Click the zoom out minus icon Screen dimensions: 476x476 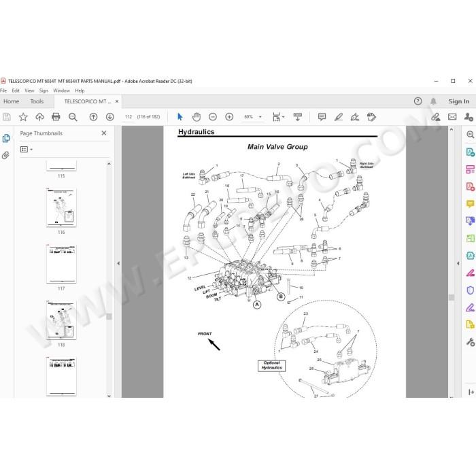(213, 117)
